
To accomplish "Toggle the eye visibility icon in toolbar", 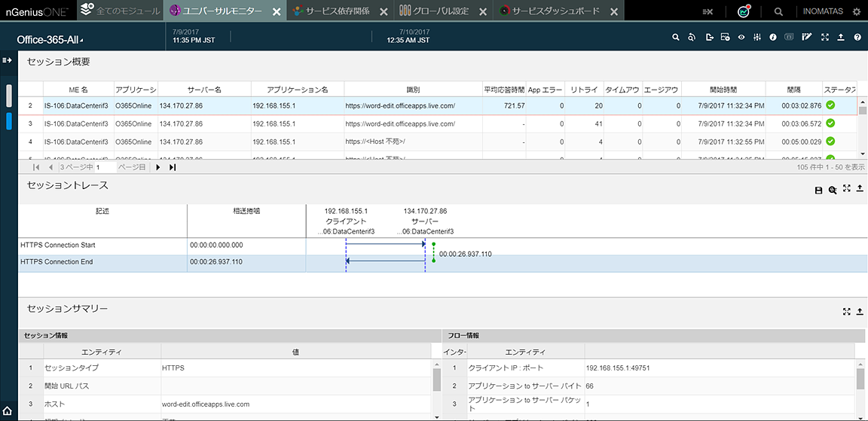I will (x=741, y=37).
